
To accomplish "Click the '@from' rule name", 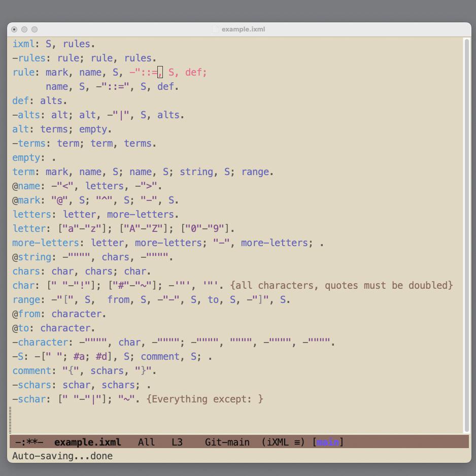I will click(26, 314).
